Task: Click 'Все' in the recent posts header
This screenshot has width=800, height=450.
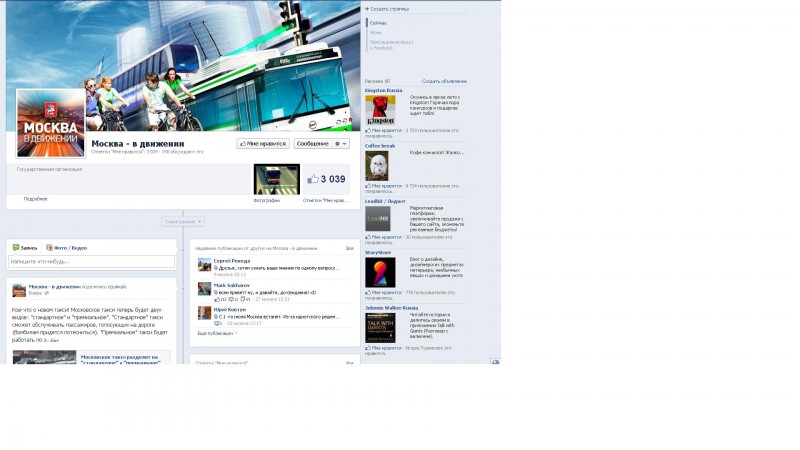Action: pos(349,248)
